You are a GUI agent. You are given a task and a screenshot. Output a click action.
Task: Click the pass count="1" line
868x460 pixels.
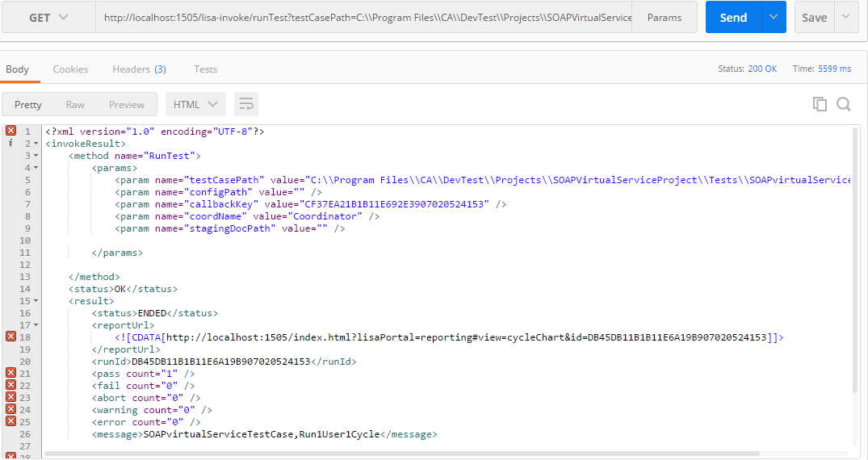tap(144, 374)
